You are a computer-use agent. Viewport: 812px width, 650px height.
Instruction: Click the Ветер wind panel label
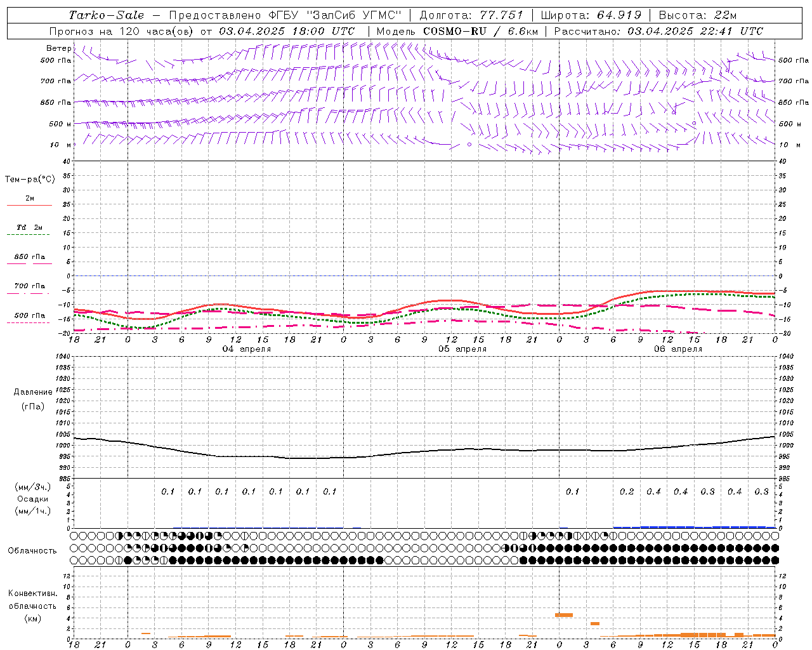tap(59, 48)
